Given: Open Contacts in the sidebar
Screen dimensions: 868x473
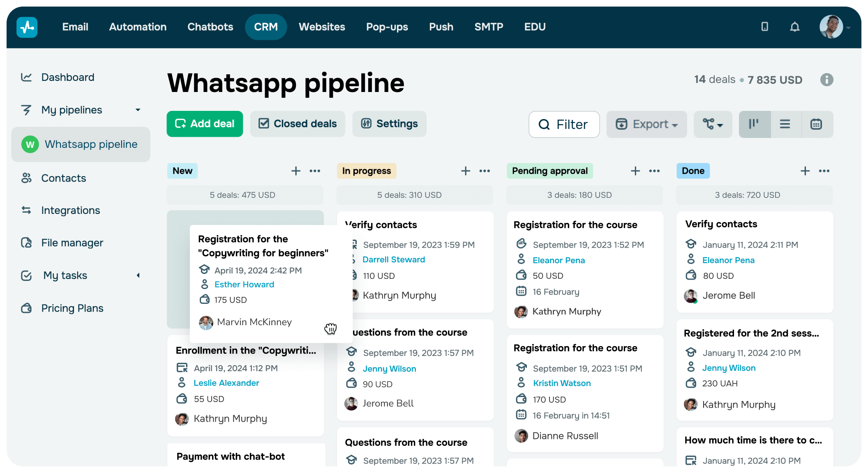Looking at the screenshot, I should point(64,178).
